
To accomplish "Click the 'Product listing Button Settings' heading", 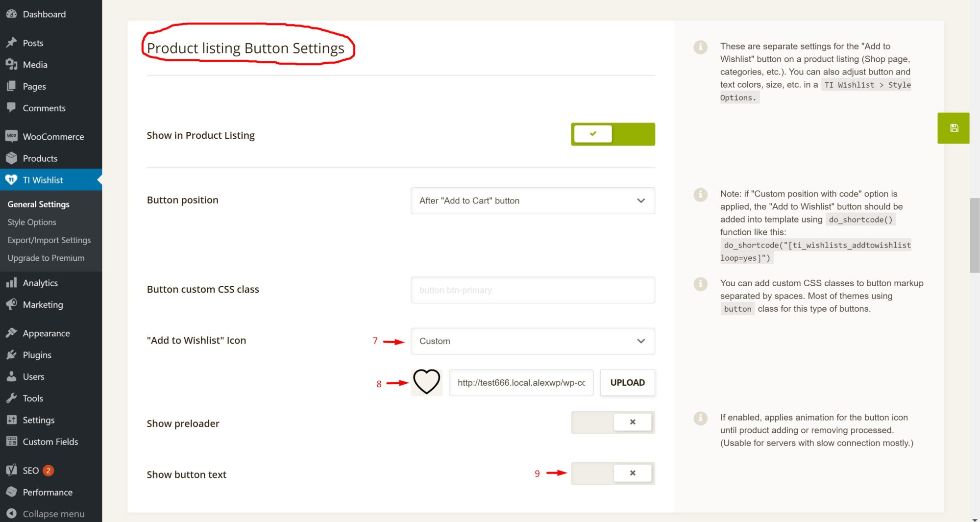I will pos(245,48).
